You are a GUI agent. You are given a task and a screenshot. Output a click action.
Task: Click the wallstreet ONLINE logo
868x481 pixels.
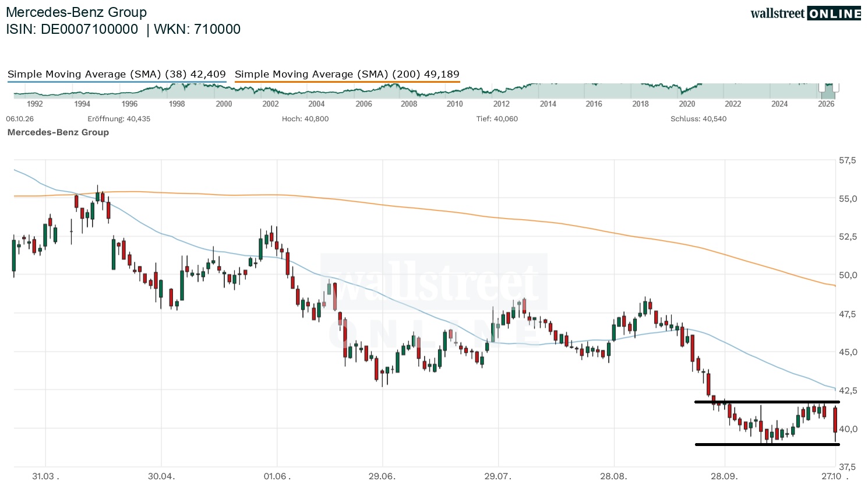tap(806, 13)
